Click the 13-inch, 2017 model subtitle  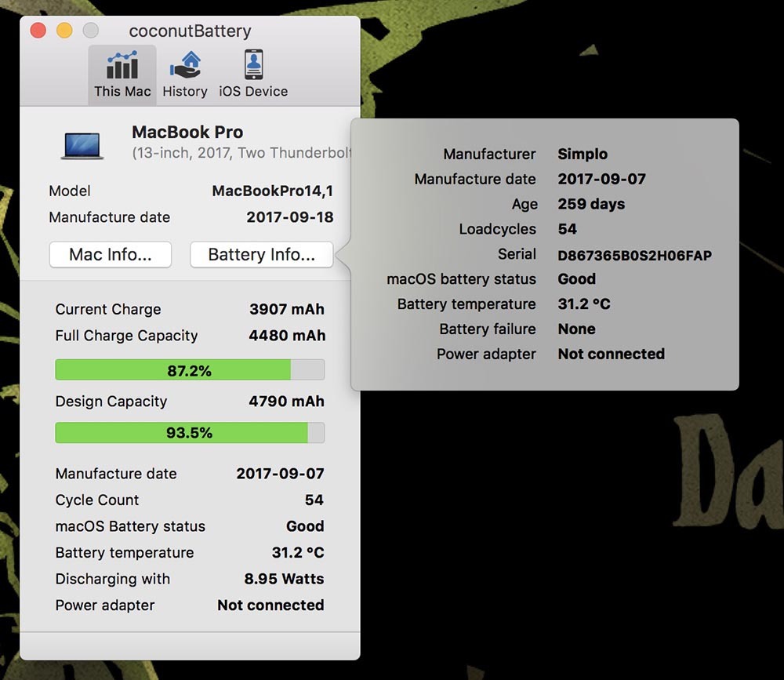pos(241,153)
